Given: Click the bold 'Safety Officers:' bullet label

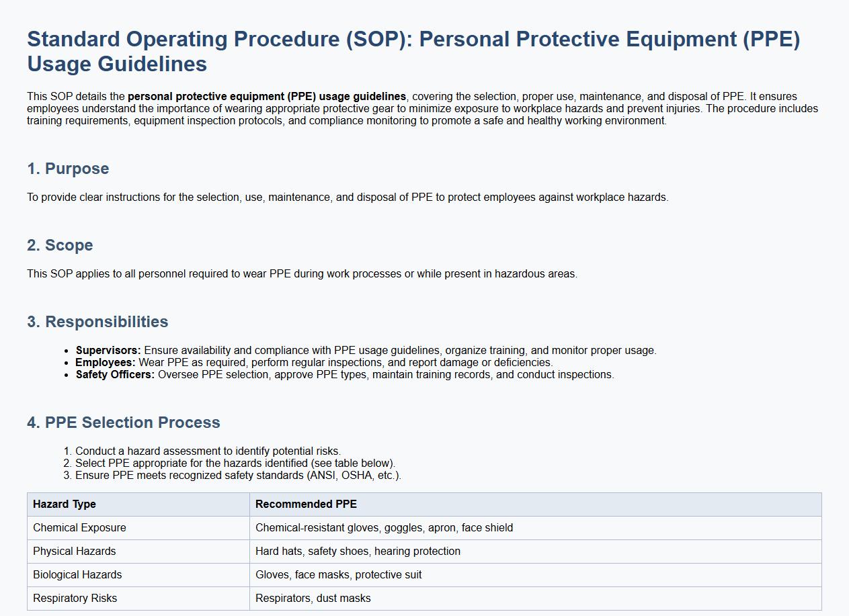Looking at the screenshot, I should 115,375.
